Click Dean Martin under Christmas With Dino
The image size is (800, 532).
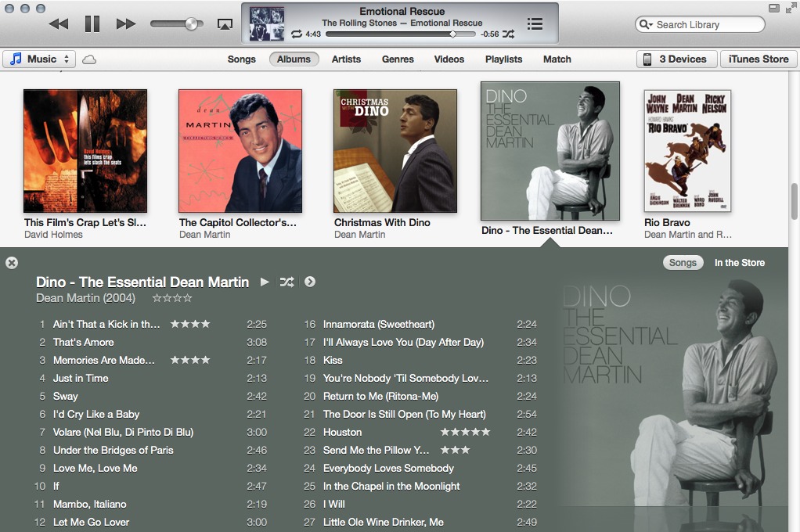coord(360,235)
